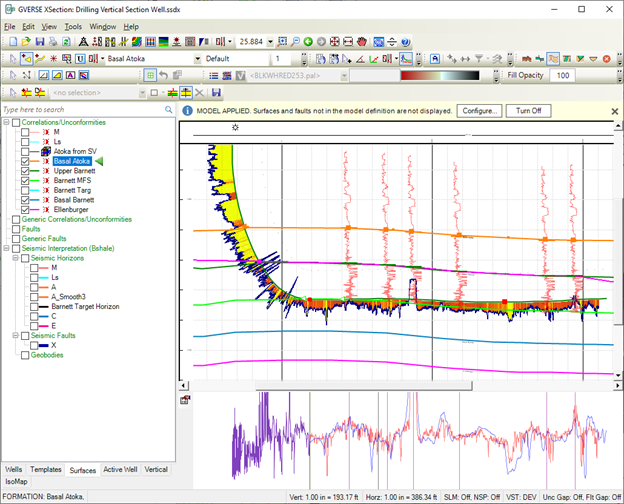
Task: Click the filter funnel icon
Action: pos(479,59)
